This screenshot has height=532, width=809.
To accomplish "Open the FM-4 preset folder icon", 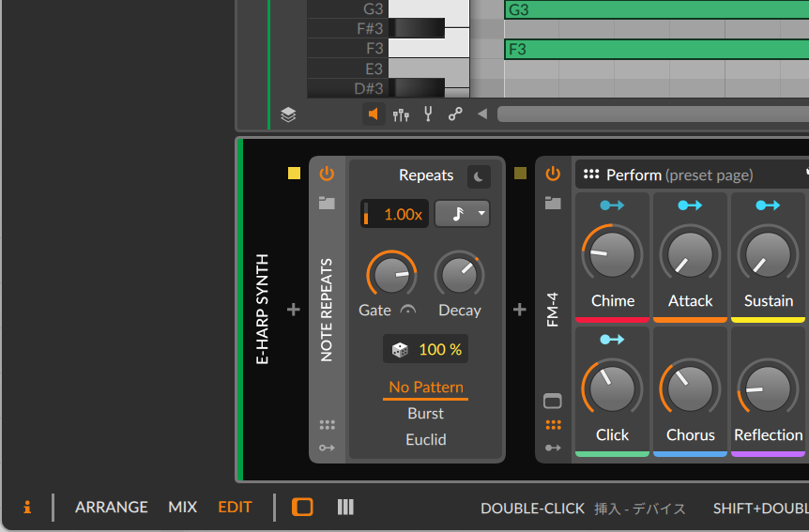I will pyautogui.click(x=553, y=203).
